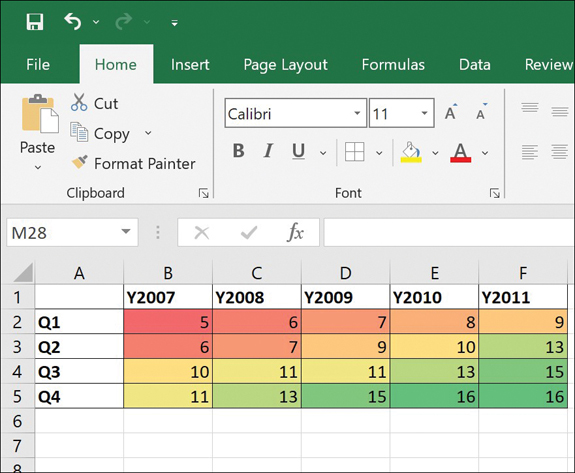Click the Redo arrow icon
Image resolution: width=575 pixels, height=473 pixels.
point(123,22)
